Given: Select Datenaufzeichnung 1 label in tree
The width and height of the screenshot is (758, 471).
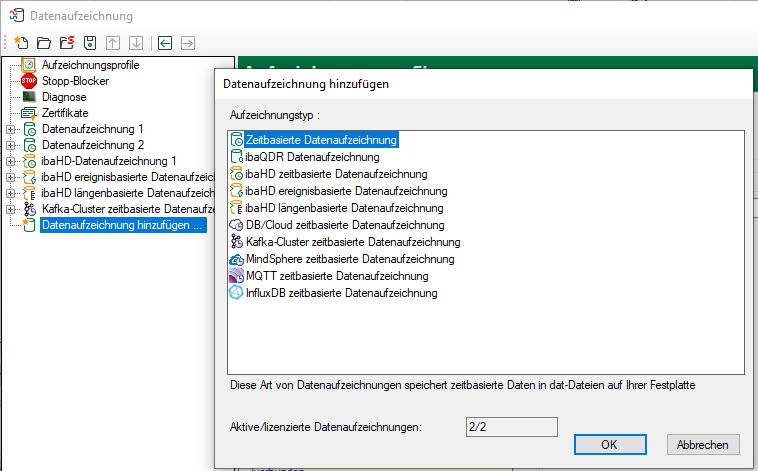Looking at the screenshot, I should click(x=92, y=129).
